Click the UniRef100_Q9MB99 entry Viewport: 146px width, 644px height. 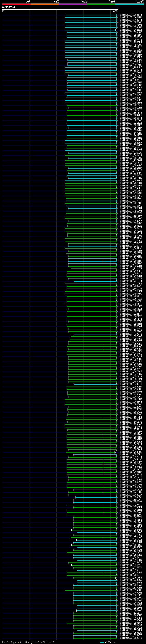pyautogui.click(x=131, y=35)
